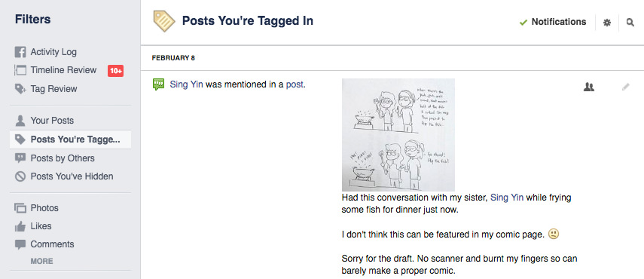The height and width of the screenshot is (279, 644).
Task: Click the red 10+ Timeline Review badge
Action: (x=115, y=71)
